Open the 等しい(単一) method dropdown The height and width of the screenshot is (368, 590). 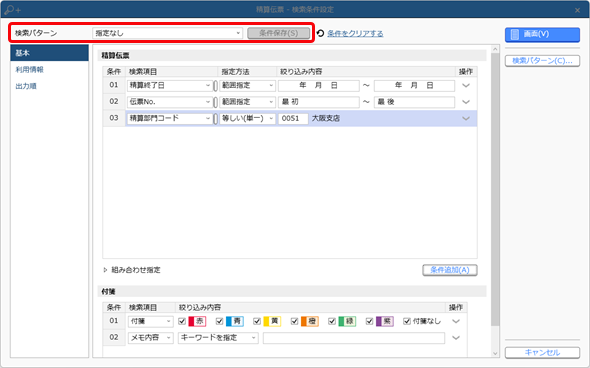[247, 119]
